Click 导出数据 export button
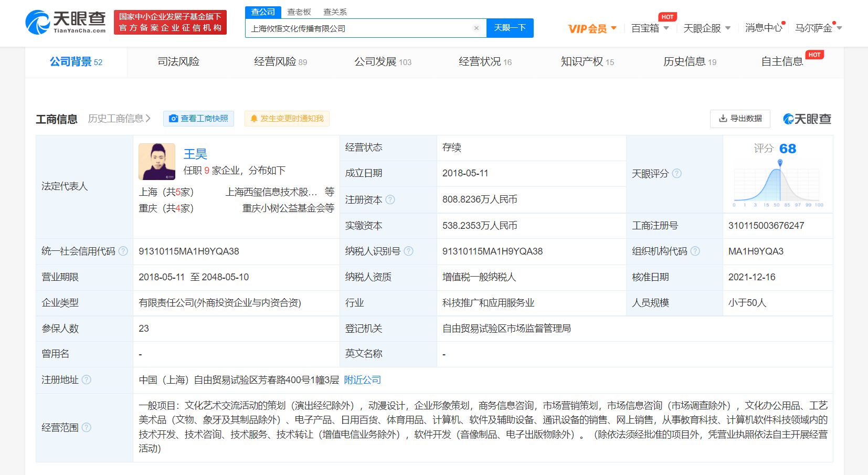868x475 pixels. point(740,119)
